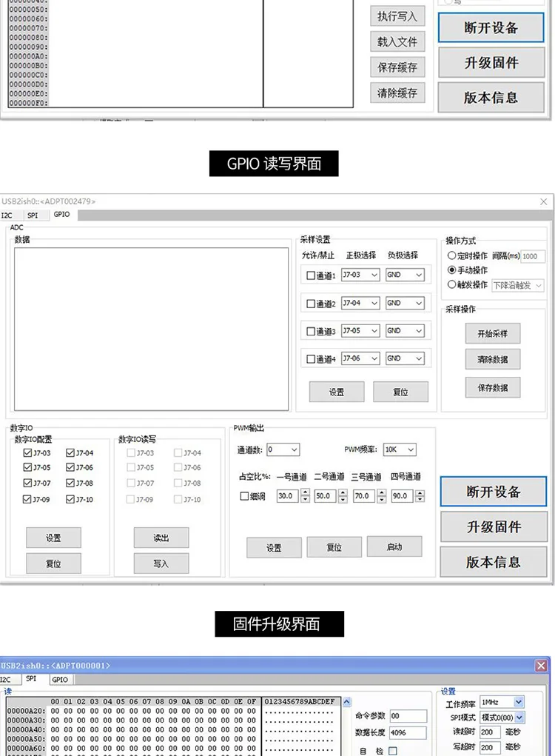Increase the 一号通道 duty cycle spinner
Screen dimensions: 555x756
pos(305,492)
